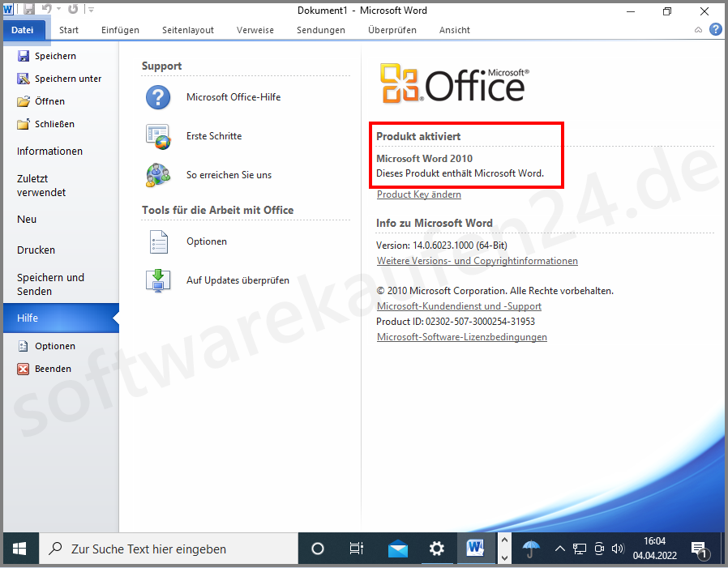Click the taskbar search field
This screenshot has width=728, height=568.
click(x=169, y=549)
